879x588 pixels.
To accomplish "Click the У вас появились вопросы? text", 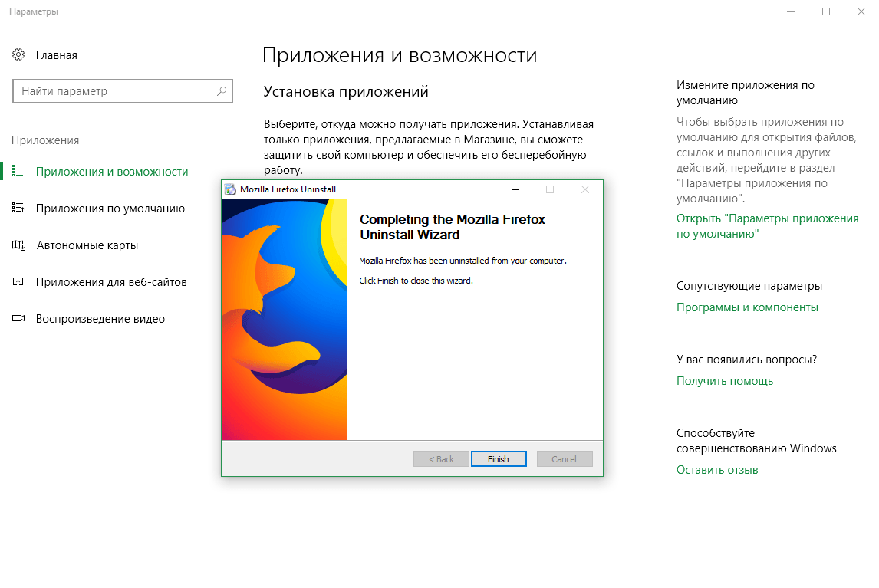I will tap(747, 360).
